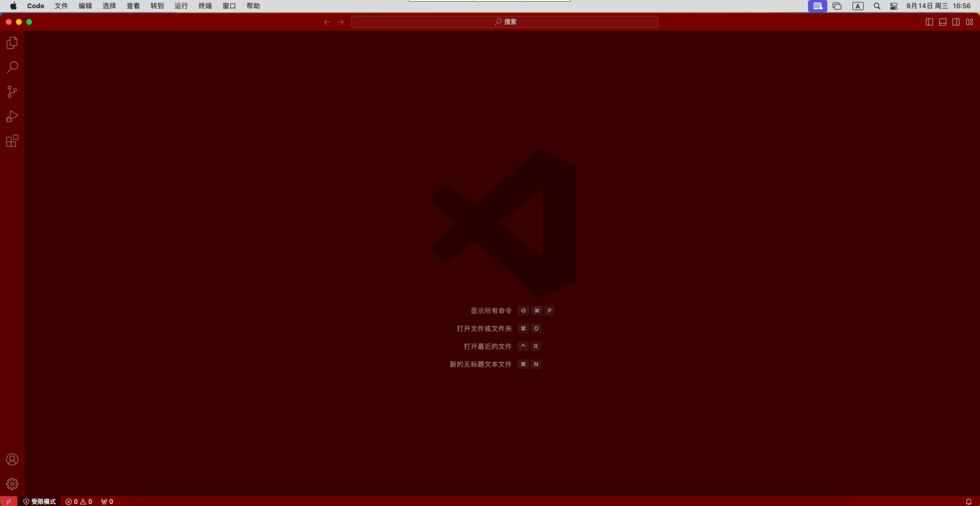This screenshot has height=506, width=980.
Task: Open the Source Control view
Action: tap(12, 92)
